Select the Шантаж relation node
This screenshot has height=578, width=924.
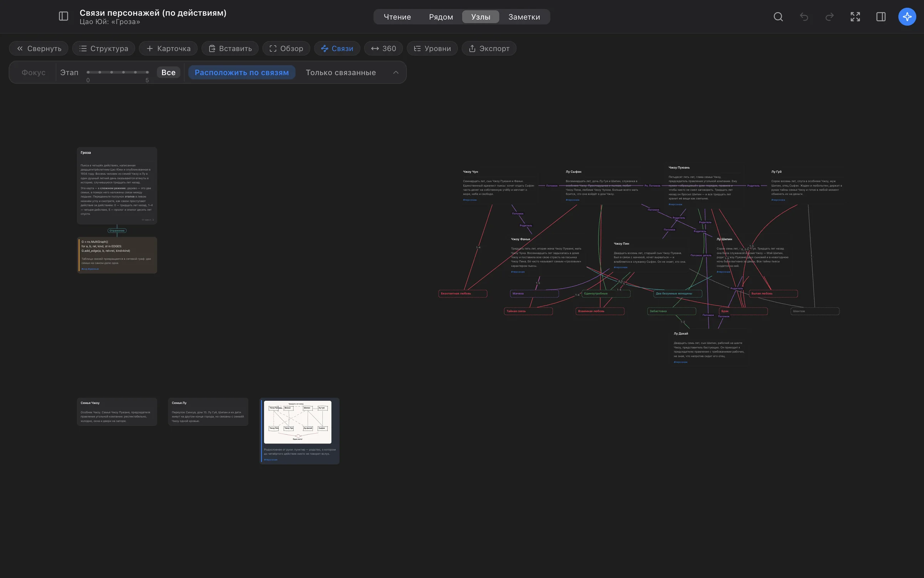815,311
